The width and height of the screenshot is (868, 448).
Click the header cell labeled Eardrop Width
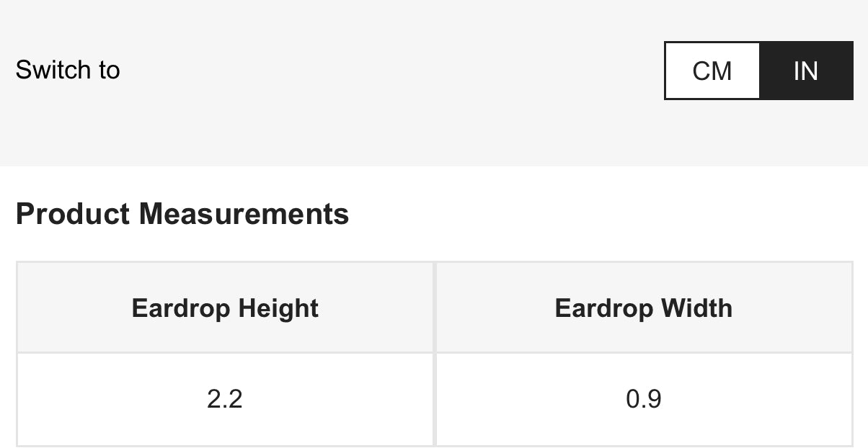point(644,308)
